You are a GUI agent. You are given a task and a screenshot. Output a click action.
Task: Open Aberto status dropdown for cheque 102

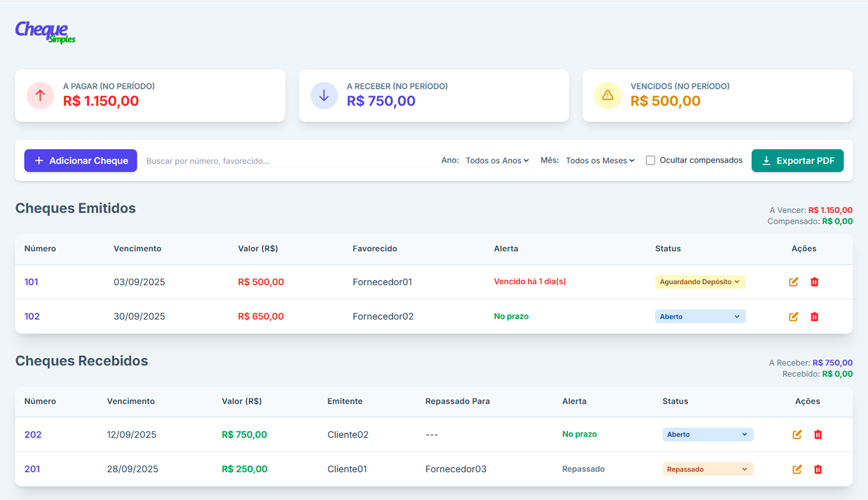click(700, 316)
